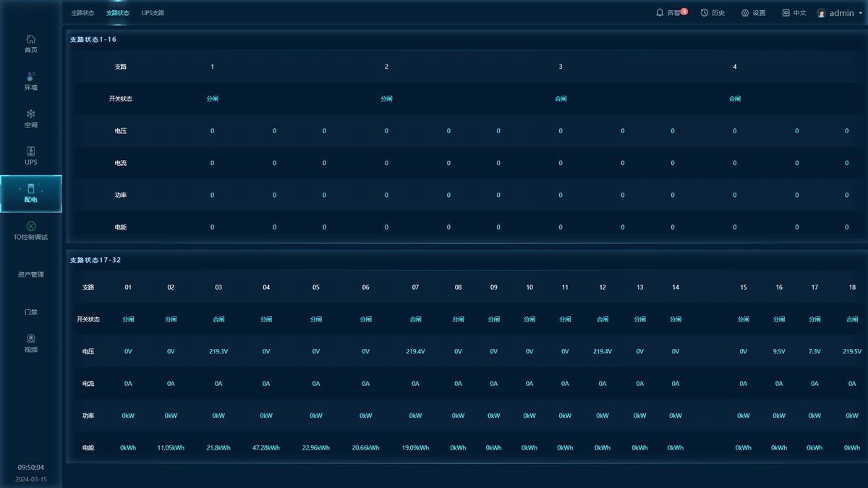Click the 配电 power distribution icon
Viewport: 868px width, 488px height.
(x=30, y=188)
